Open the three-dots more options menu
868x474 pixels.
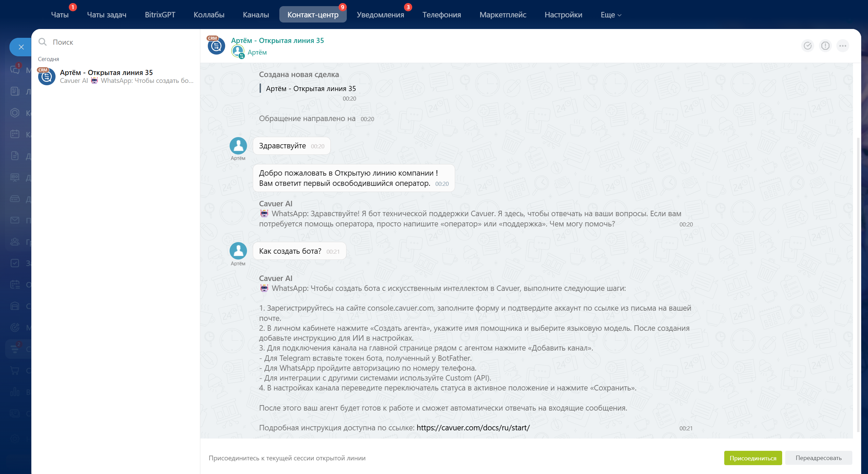click(843, 46)
